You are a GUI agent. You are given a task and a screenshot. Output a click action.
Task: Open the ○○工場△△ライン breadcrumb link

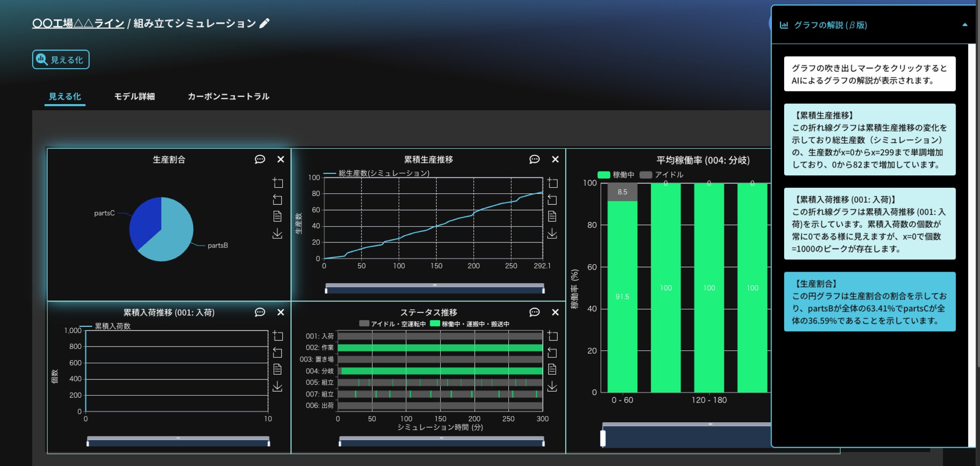coord(78,23)
